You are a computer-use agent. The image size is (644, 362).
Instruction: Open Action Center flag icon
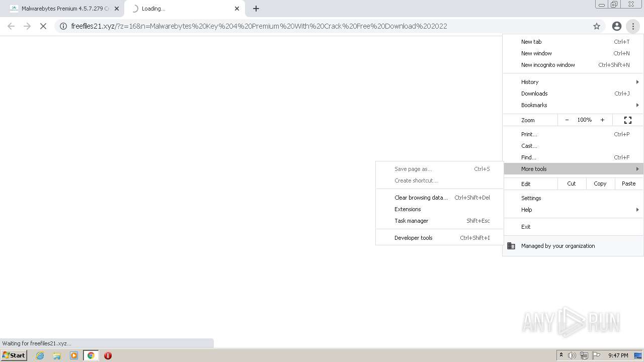coord(596,355)
